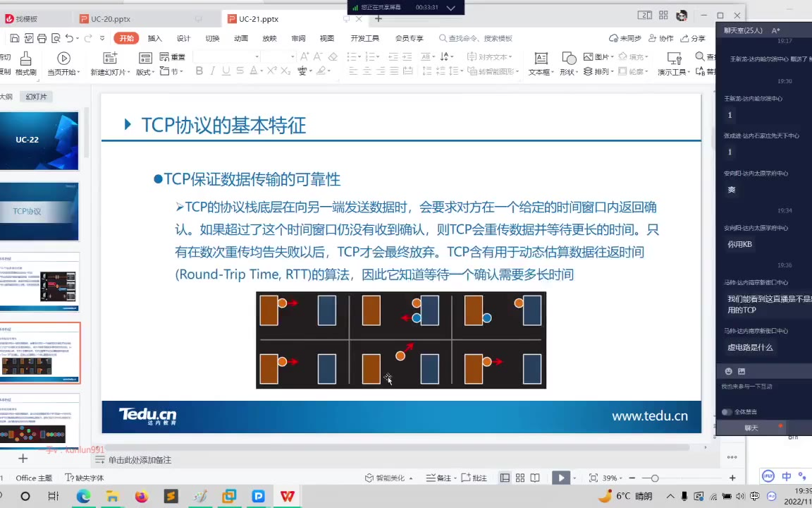Screen dimensions: 812x508
Task: Start slideshow with status bar play button
Action: (561, 478)
